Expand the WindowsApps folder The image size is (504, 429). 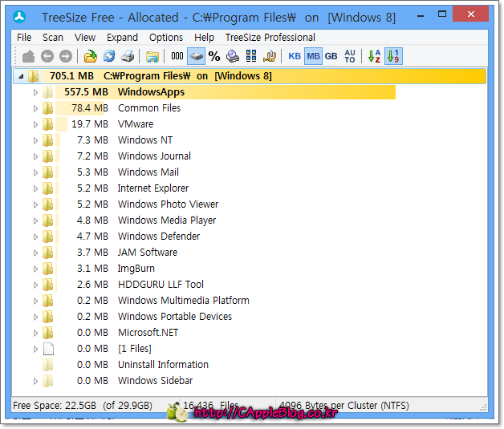(x=35, y=92)
